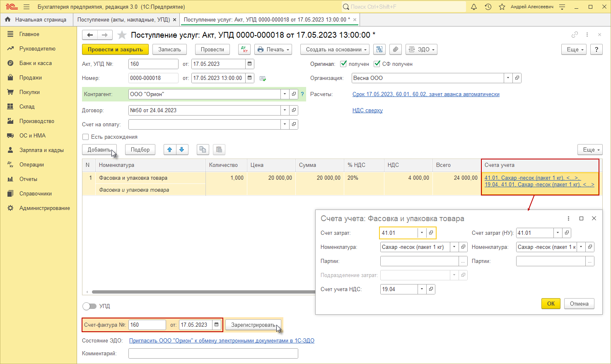This screenshot has width=611, height=364.
Task: Click green document status icon near date
Action: (263, 78)
